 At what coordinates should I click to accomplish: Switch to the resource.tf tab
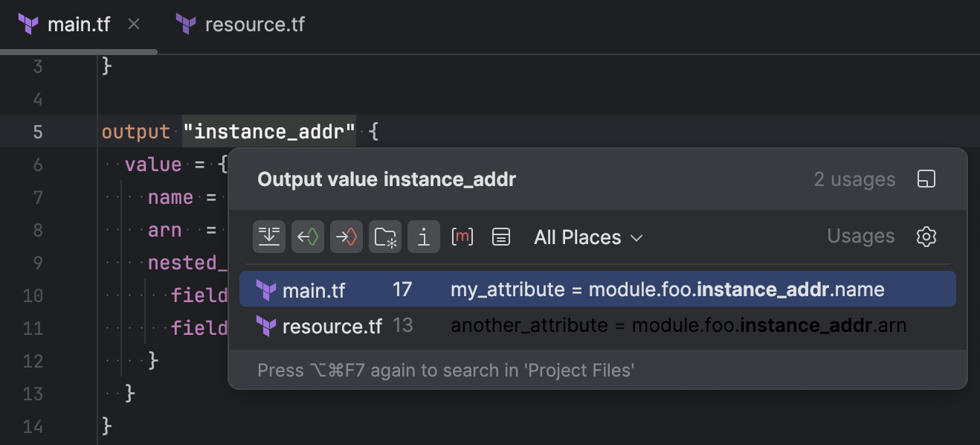tap(255, 24)
